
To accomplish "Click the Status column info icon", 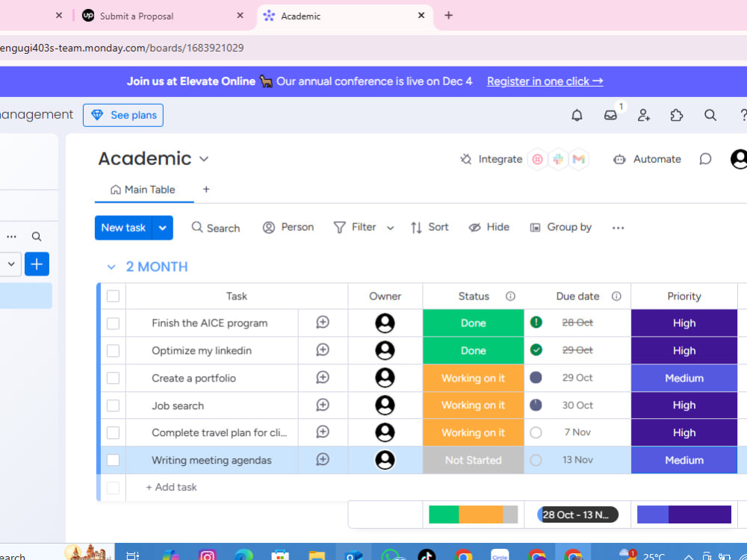I will click(x=510, y=296).
